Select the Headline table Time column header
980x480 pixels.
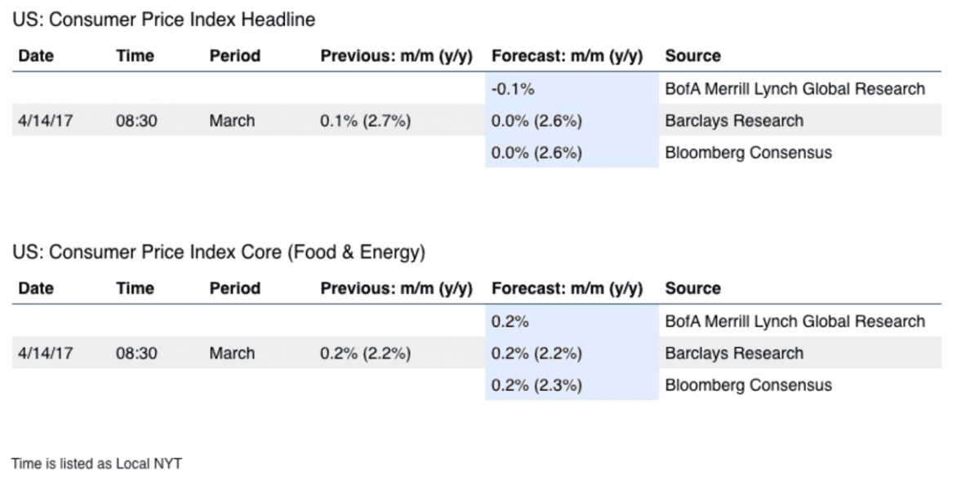(135, 56)
